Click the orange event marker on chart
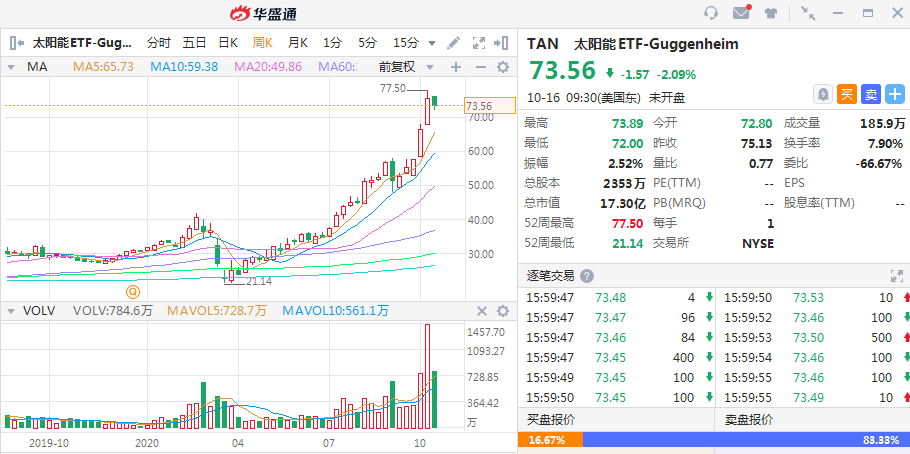 tap(134, 290)
